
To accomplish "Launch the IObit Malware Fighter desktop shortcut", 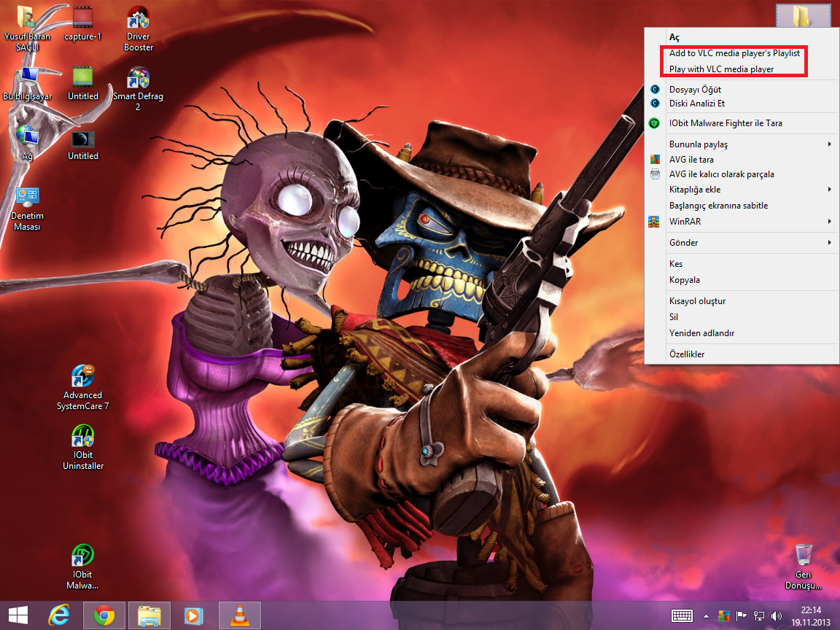I will click(x=82, y=567).
